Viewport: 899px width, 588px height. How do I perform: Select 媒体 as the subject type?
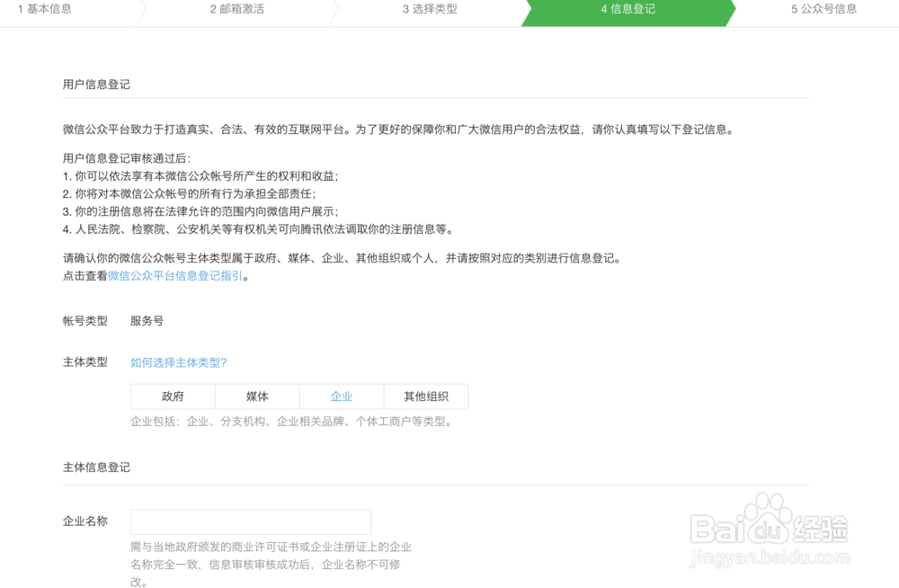tap(257, 396)
